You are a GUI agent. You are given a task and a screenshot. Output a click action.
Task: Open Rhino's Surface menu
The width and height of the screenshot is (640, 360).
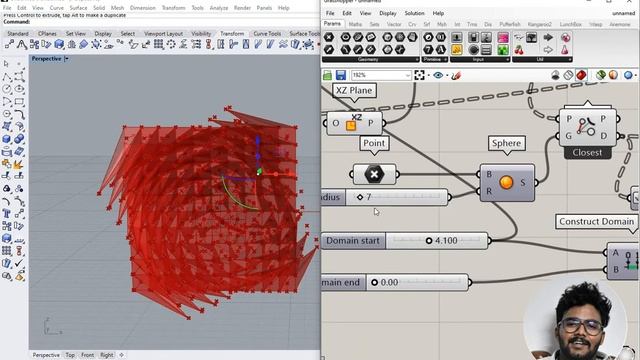(78, 8)
